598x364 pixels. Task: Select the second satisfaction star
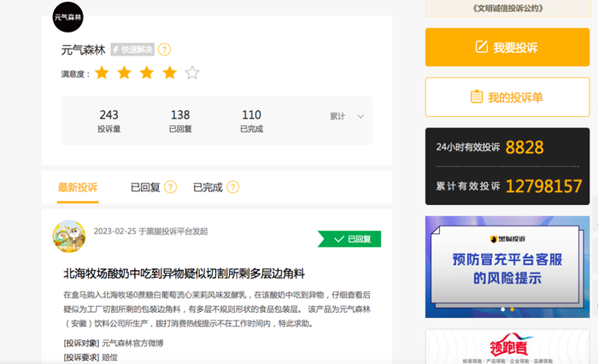pos(125,73)
